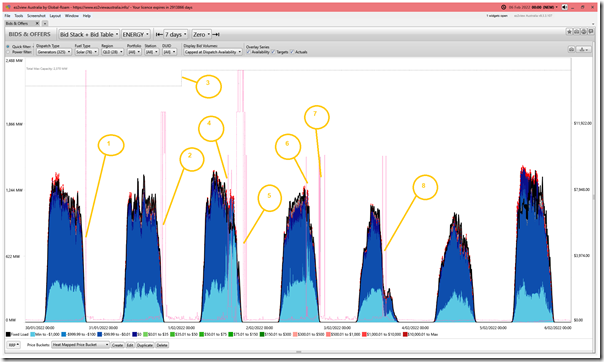Click the -$99.99 to -$0.01 legend swatch

99,334
